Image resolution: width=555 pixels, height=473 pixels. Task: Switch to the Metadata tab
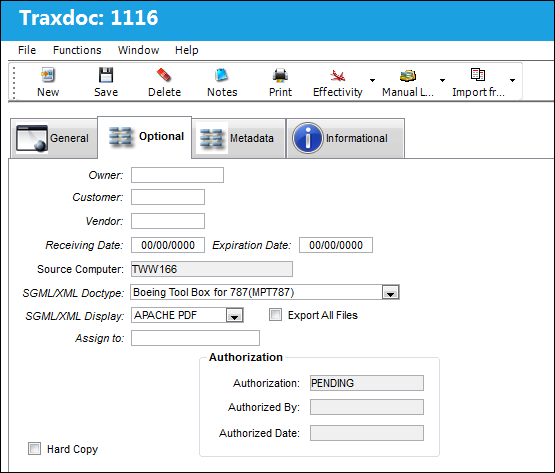click(239, 138)
